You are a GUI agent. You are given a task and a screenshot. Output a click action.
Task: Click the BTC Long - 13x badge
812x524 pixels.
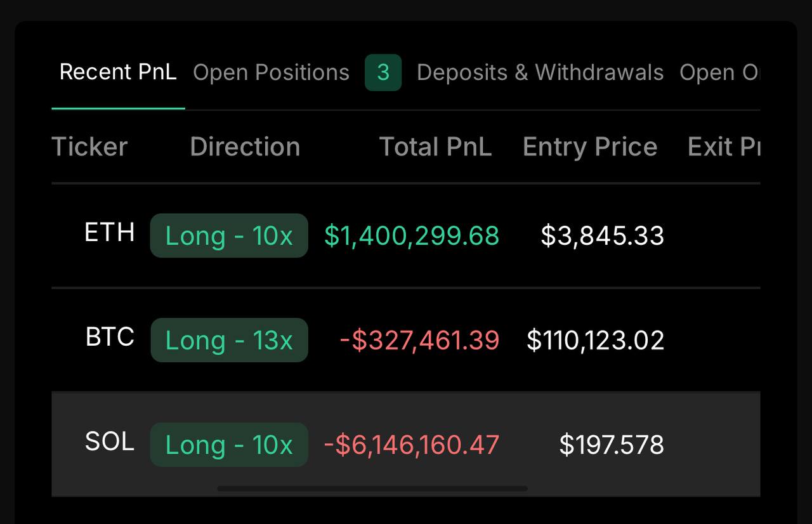229,341
